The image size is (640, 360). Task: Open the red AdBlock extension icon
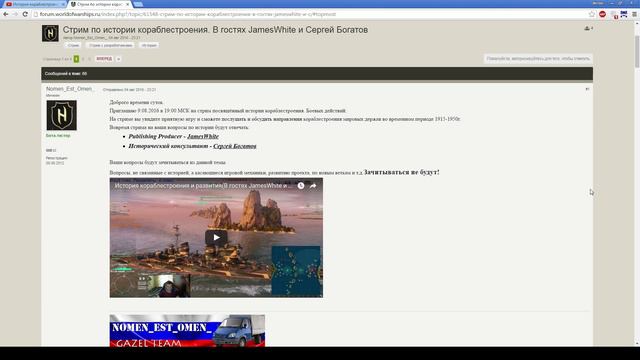click(x=602, y=14)
